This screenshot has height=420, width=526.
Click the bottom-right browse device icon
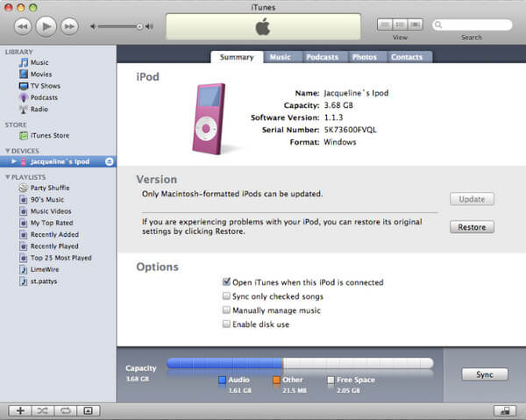pos(505,410)
